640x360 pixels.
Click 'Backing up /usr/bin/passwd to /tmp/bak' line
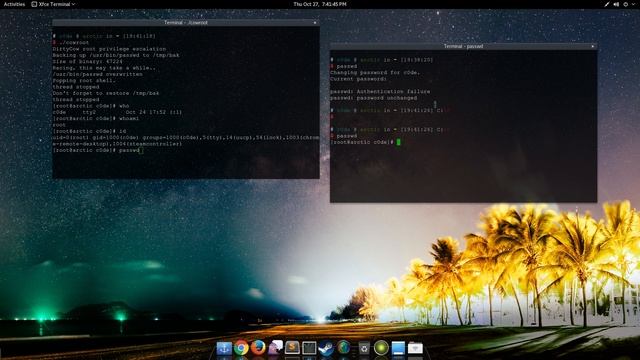click(116, 55)
